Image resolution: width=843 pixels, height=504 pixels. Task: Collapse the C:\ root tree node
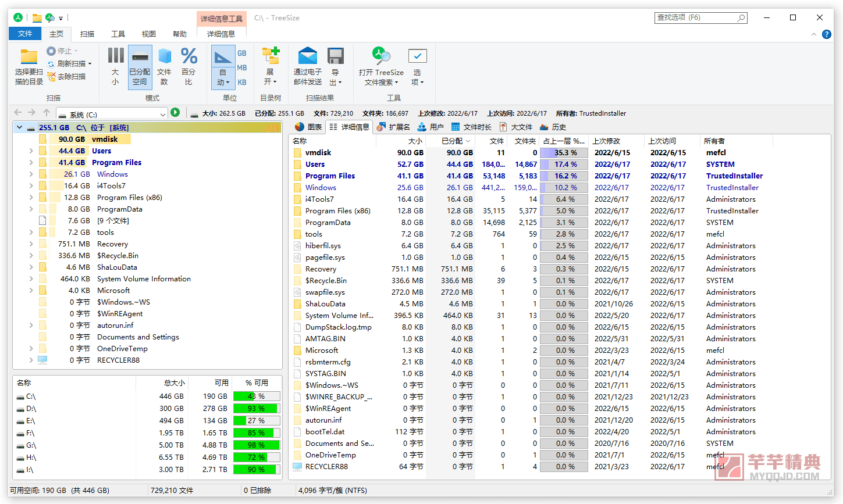[20, 127]
